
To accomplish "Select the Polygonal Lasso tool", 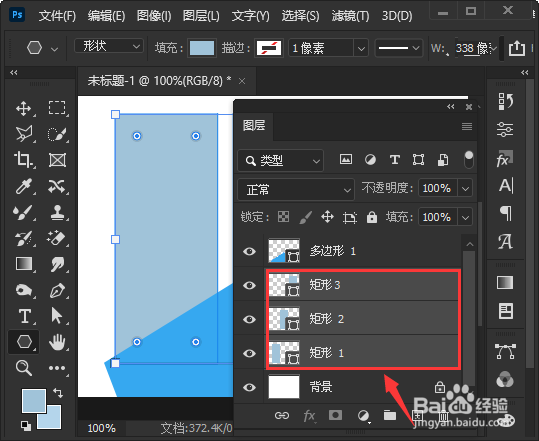I will tap(23, 134).
